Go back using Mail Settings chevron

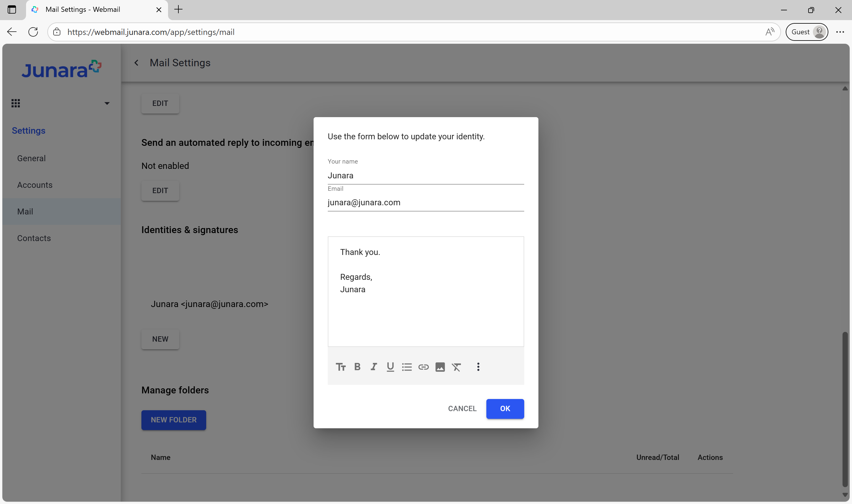(136, 63)
